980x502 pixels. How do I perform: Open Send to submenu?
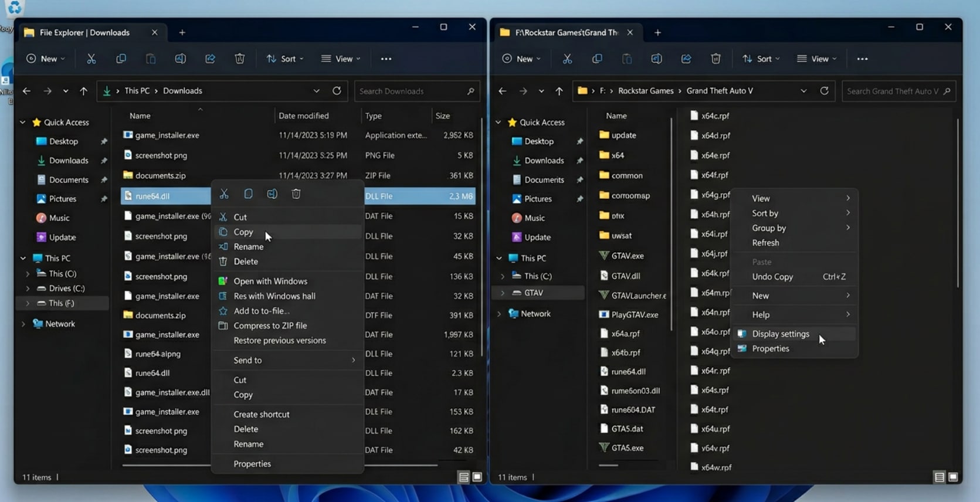point(288,360)
